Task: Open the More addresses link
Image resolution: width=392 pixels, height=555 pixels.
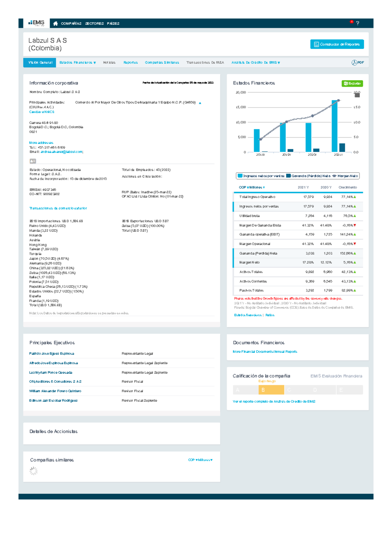Action: (x=41, y=143)
